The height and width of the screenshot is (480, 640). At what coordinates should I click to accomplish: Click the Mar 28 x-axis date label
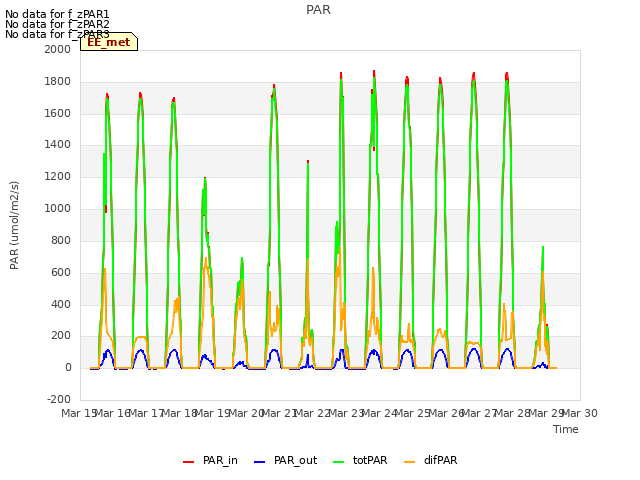513,413
